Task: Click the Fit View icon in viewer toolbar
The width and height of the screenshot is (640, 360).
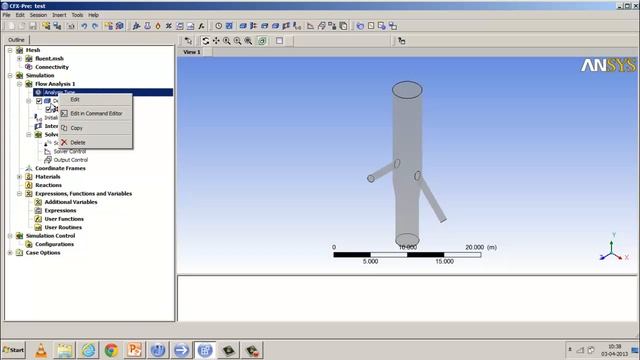Action: click(x=262, y=41)
